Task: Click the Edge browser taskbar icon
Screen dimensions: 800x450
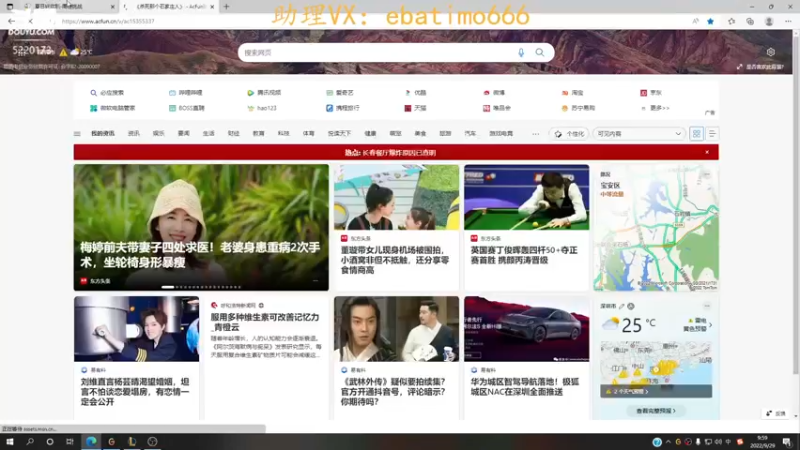Action: (x=91, y=442)
